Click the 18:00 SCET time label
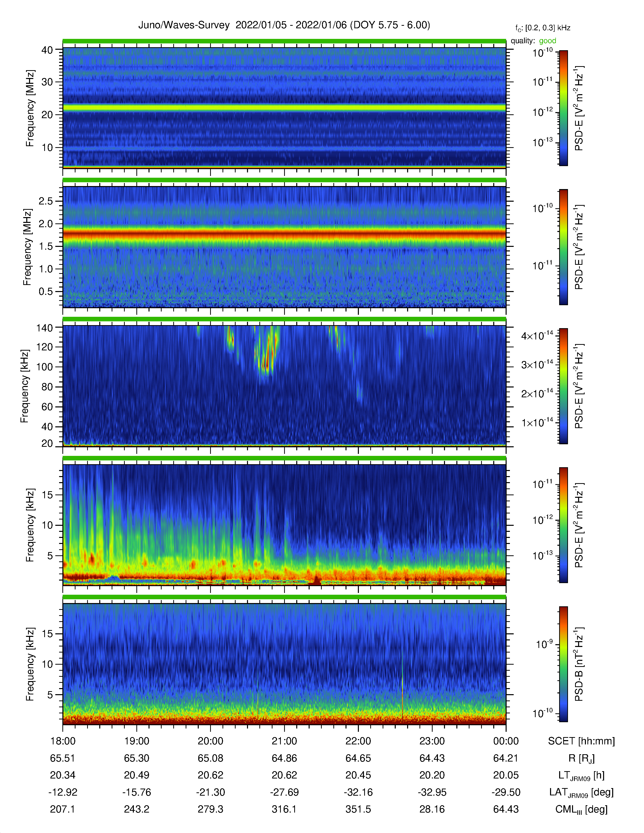This screenshot has height=833, width=644. coord(63,741)
